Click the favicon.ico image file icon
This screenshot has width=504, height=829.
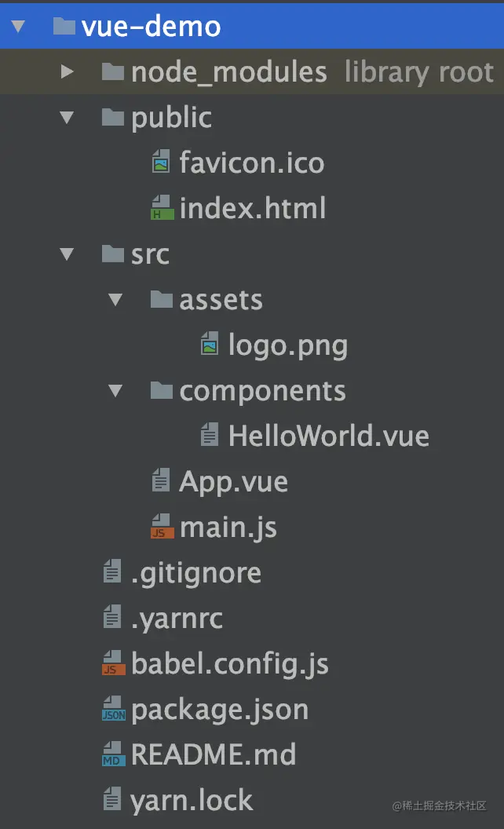161,163
